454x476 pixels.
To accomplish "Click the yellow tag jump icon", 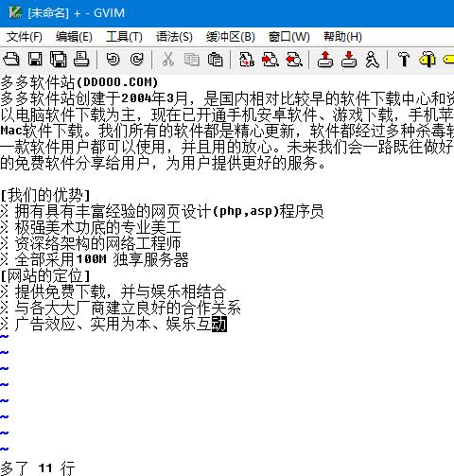I will pos(448,59).
